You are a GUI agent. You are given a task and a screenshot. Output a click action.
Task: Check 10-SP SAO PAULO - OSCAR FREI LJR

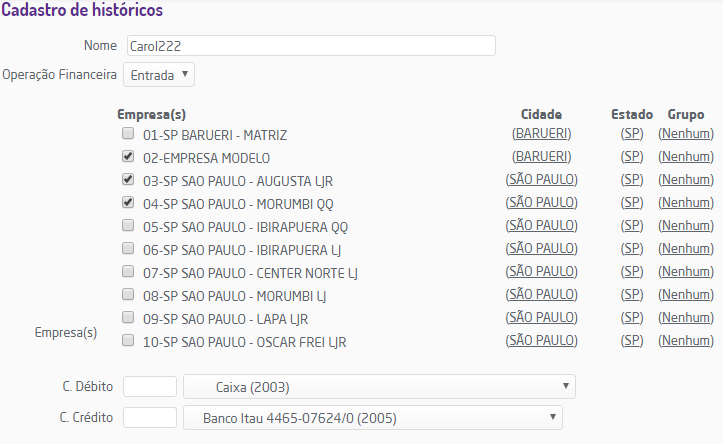128,340
